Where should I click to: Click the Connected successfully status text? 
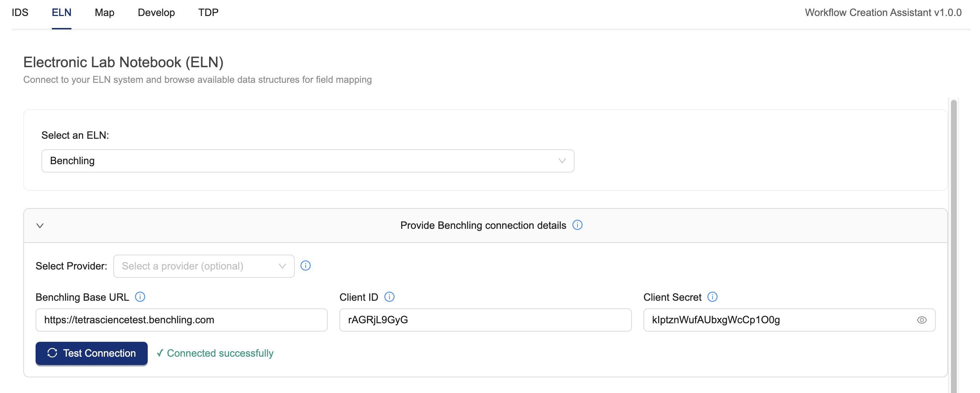click(x=220, y=353)
